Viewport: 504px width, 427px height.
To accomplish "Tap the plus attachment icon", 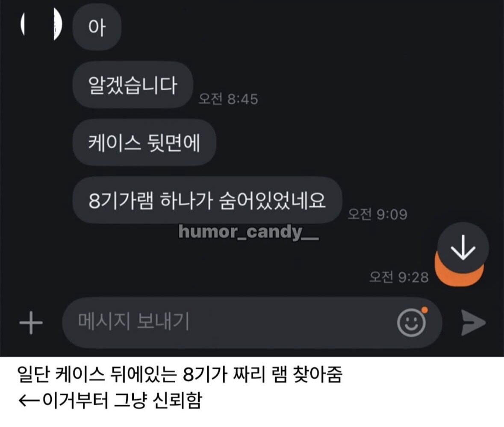I will [x=31, y=323].
